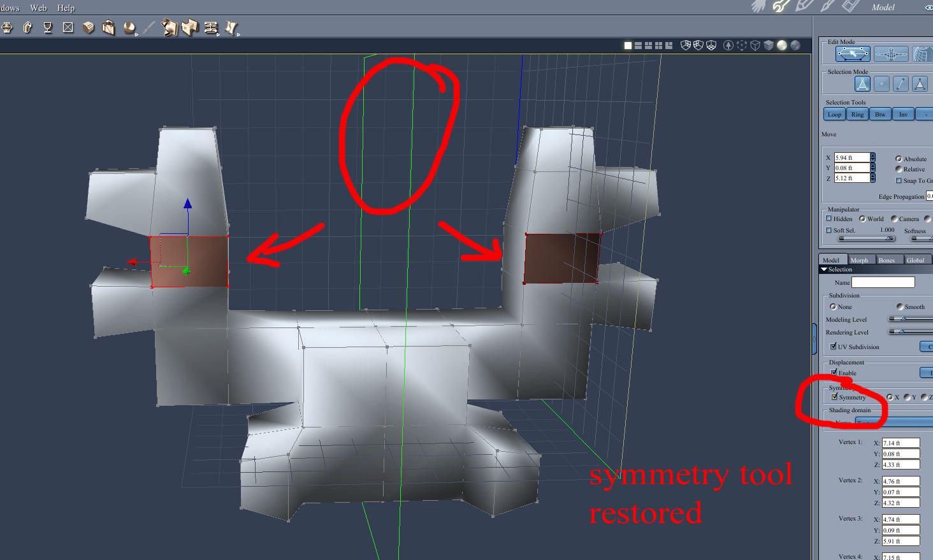Open the Texture room brush icon
The height and width of the screenshot is (560, 933).
click(x=827, y=6)
